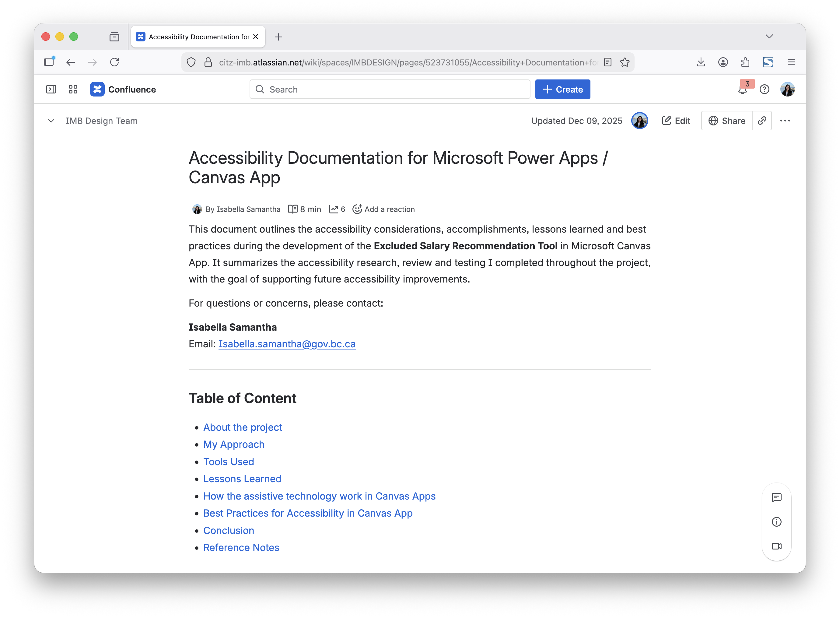Toggle the Confluence sidebar panel
This screenshot has height=618, width=840.
click(51, 90)
